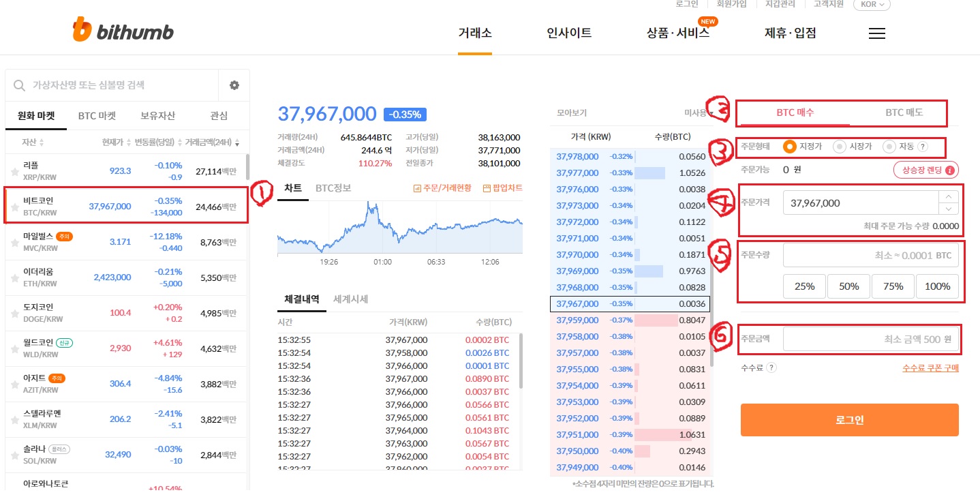Click the Bithumb logo

tap(123, 30)
